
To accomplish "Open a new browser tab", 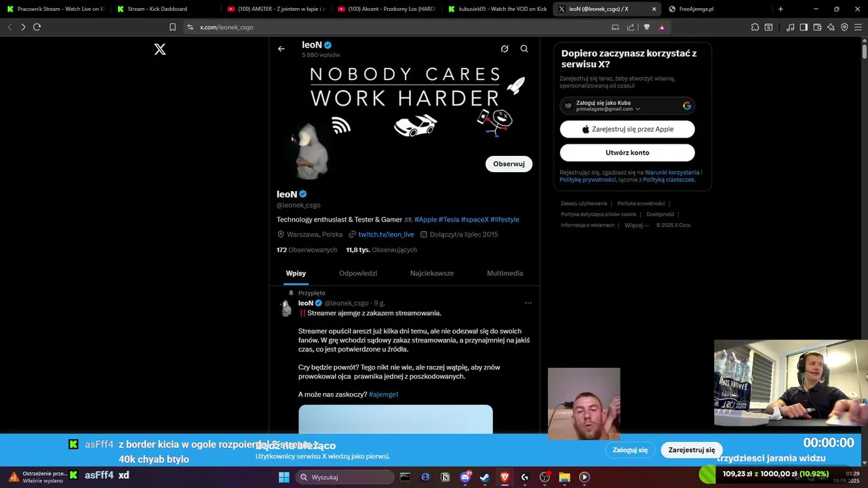I will coord(781,9).
